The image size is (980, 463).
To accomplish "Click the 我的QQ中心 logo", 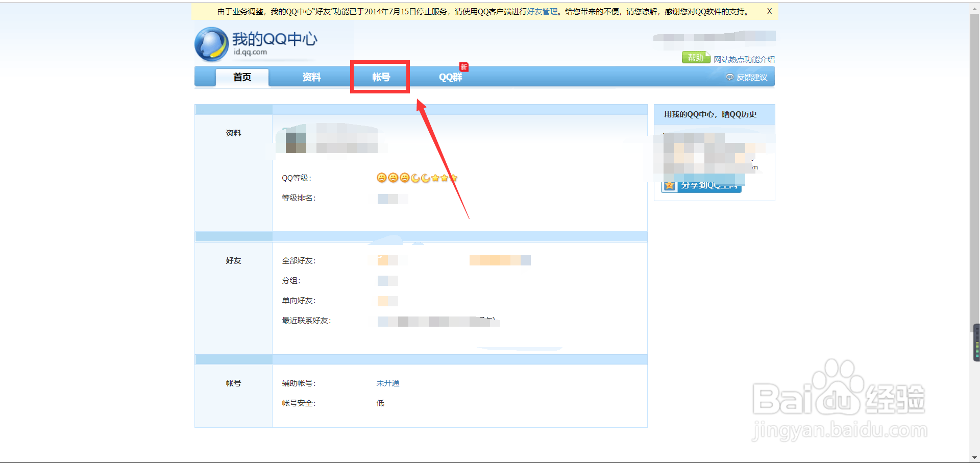I will point(256,44).
